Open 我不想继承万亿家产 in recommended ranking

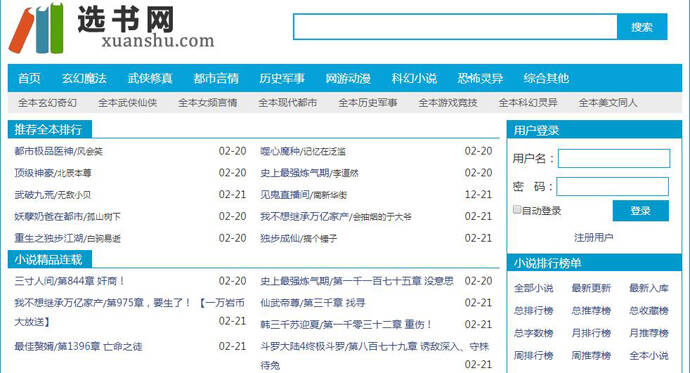click(x=304, y=216)
